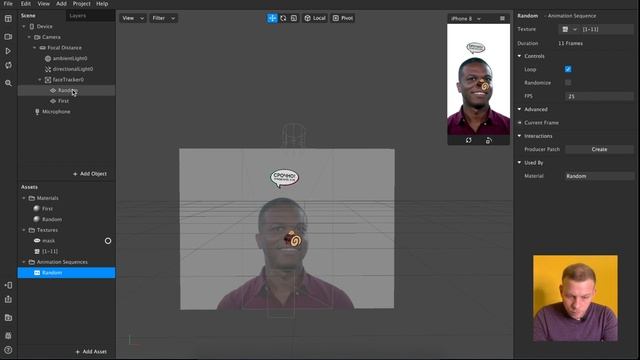Click the test-on-device icon in left sidebar
The width and height of the screenshot is (640, 360).
point(8,285)
